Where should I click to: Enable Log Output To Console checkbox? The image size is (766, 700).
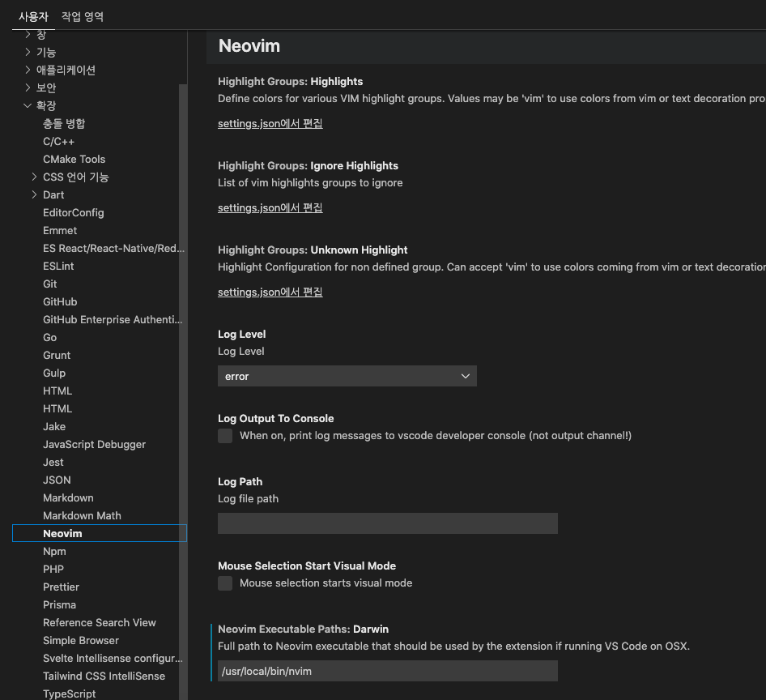click(x=225, y=436)
